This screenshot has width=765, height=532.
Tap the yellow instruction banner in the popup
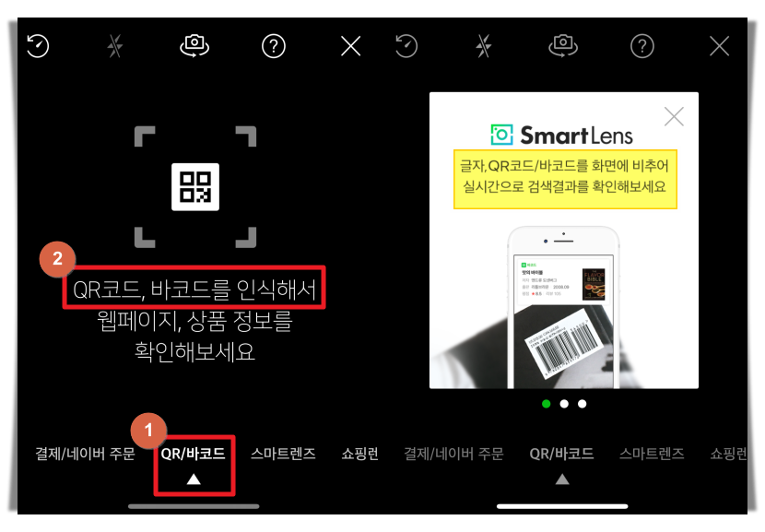[x=564, y=179]
